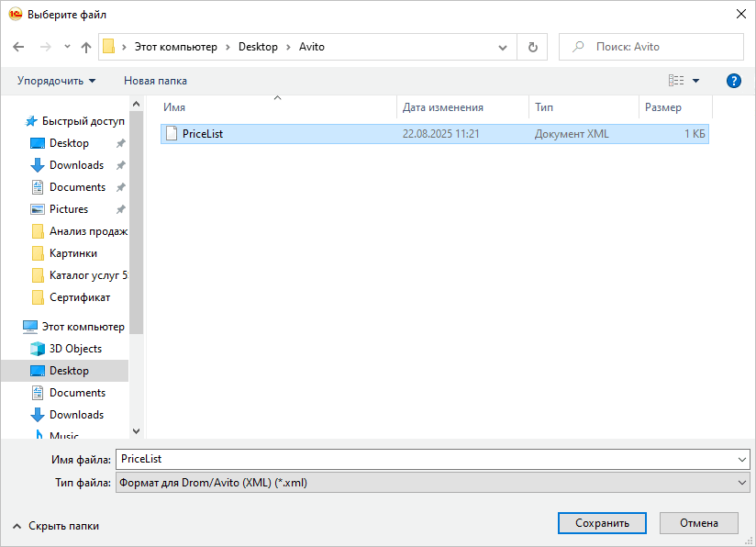Expand the file type combo box
The image size is (756, 547).
(742, 483)
